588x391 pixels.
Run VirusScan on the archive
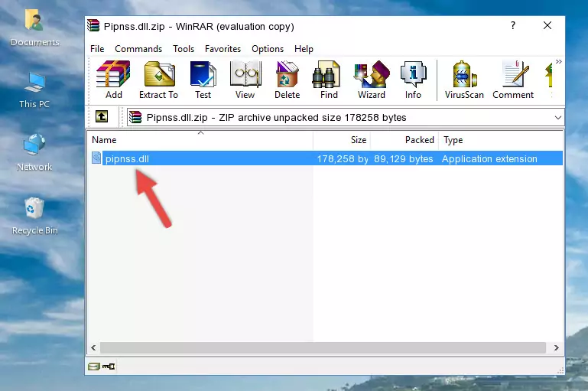tap(464, 80)
